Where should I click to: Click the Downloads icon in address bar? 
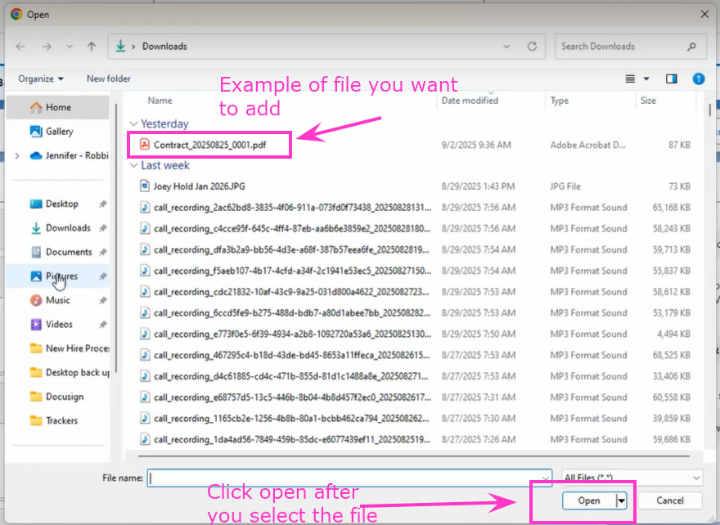click(x=120, y=46)
